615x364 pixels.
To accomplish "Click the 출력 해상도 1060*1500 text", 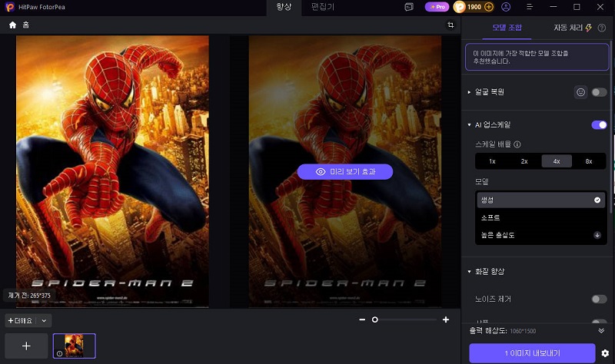I will point(503,331).
